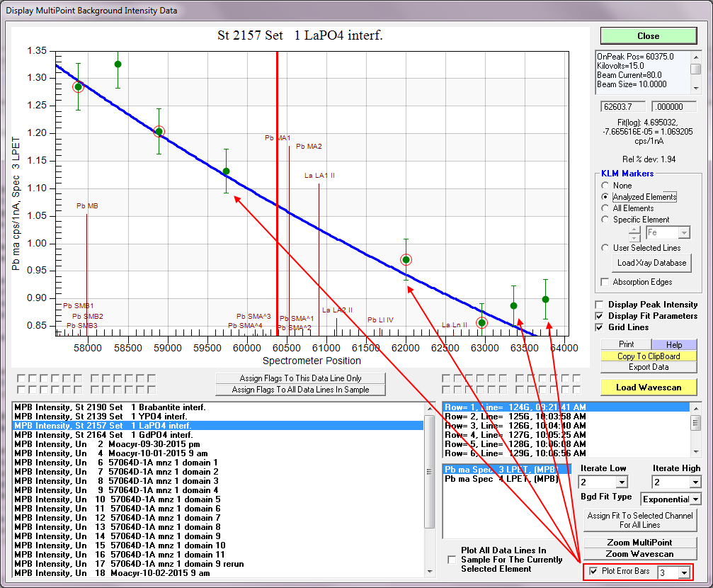Uncheck the Grid Lines checkbox

coord(600,327)
